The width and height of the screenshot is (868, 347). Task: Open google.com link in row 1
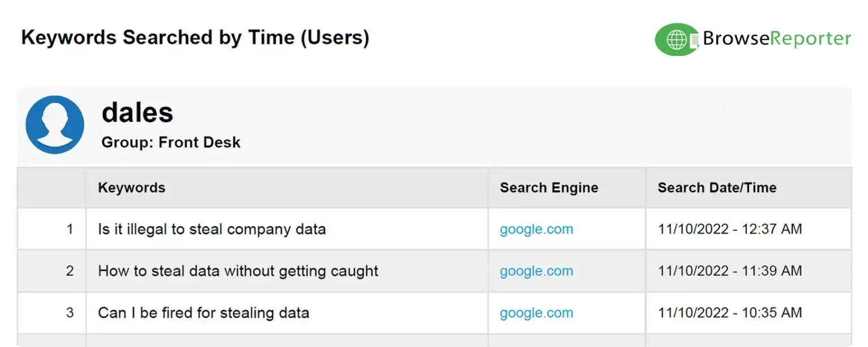tap(536, 229)
